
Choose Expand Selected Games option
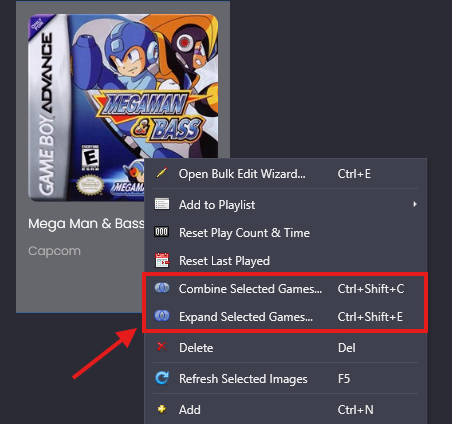tap(285, 317)
